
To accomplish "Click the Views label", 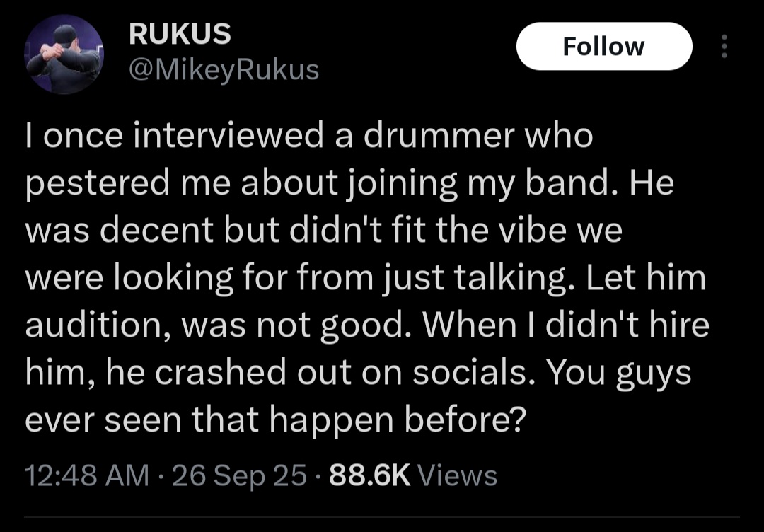I will (x=457, y=475).
